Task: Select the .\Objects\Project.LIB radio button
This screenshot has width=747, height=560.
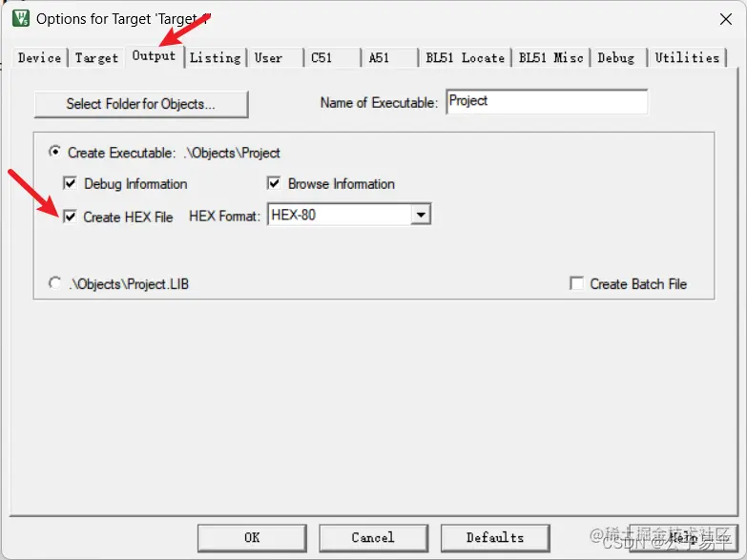Action: [55, 283]
